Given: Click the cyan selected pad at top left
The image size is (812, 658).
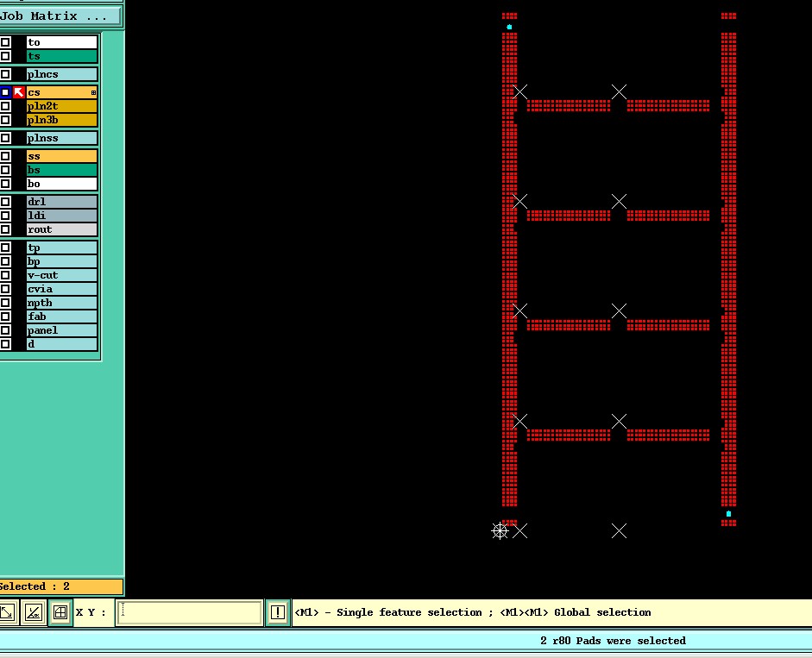Looking at the screenshot, I should point(510,27).
